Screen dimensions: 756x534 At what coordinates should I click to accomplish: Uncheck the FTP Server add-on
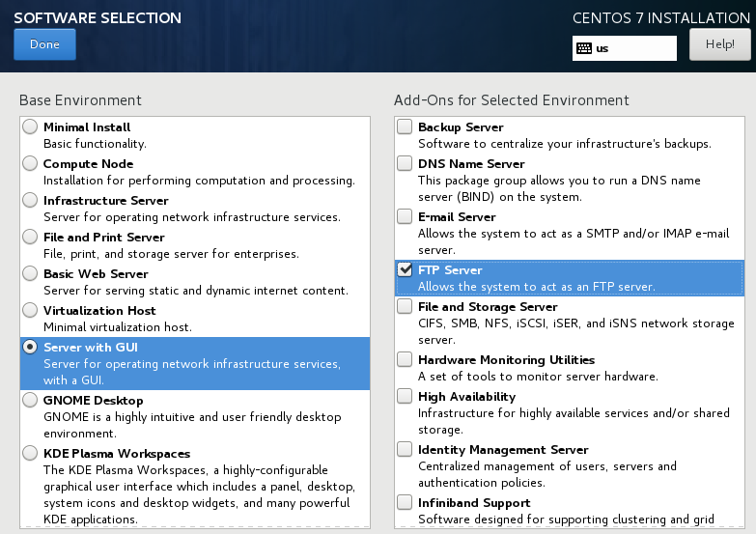pos(405,269)
